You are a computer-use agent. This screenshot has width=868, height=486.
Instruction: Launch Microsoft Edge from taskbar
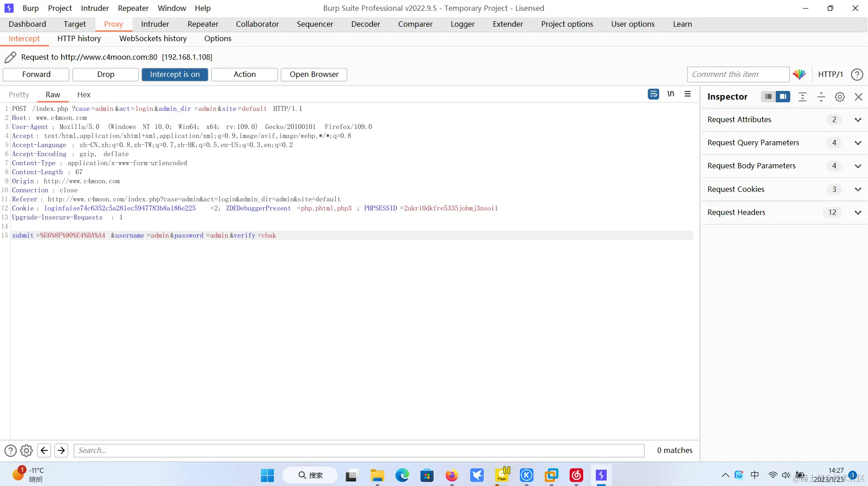point(402,475)
